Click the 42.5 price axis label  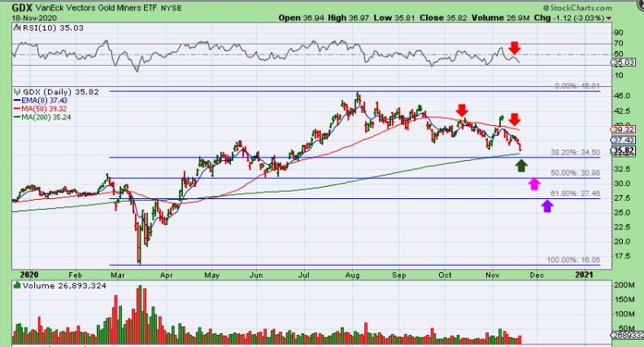(622, 111)
